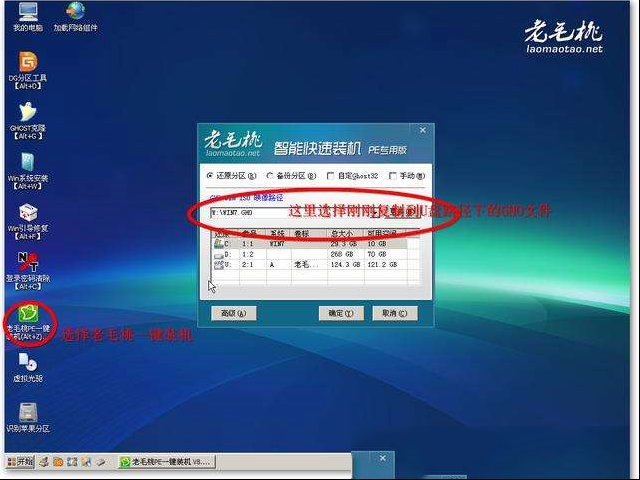Select the "124.3 GB" total size cell
Image resolution: width=640 pixels, height=480 pixels.
pos(345,264)
